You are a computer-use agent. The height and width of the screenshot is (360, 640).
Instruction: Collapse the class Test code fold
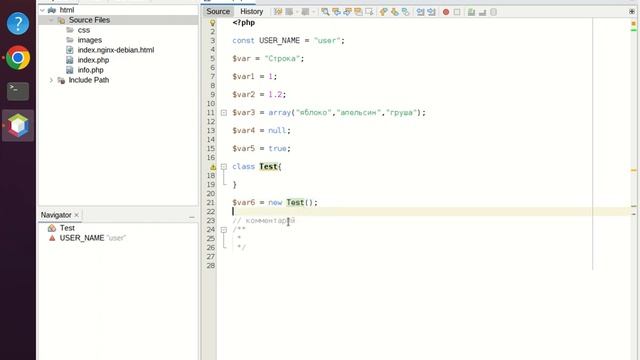(x=224, y=167)
